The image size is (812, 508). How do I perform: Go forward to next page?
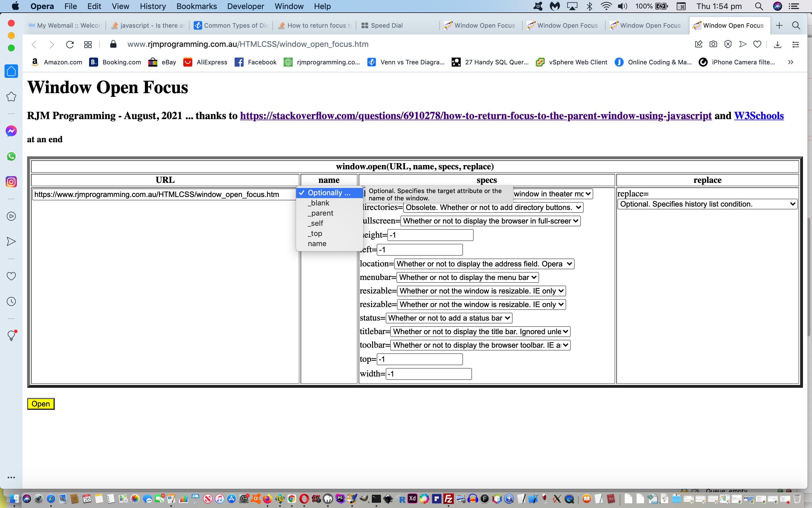pyautogui.click(x=51, y=44)
